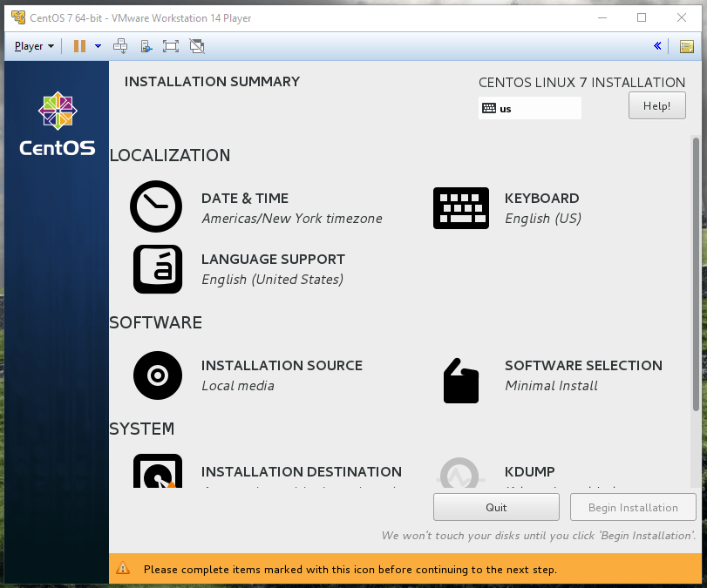This screenshot has width=707, height=588.
Task: Click the VMware Player title bar icon
Action: click(x=18, y=17)
